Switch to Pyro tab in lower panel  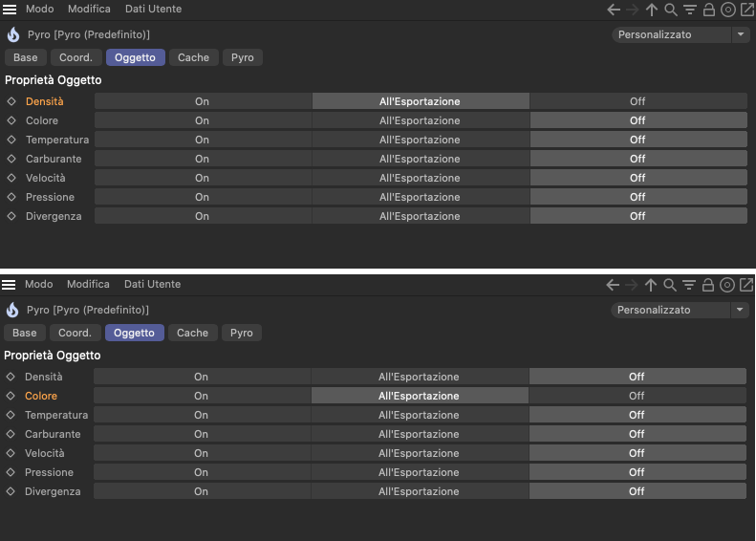click(242, 333)
